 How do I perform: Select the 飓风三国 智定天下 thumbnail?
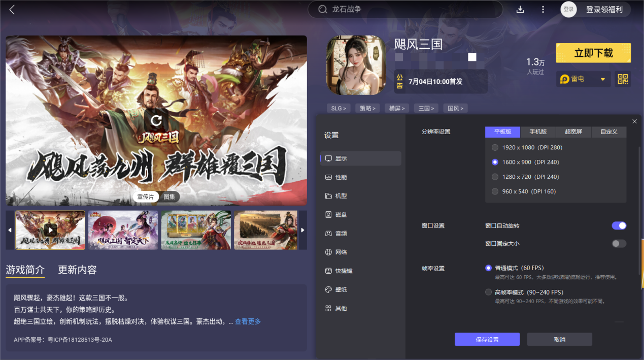click(123, 230)
